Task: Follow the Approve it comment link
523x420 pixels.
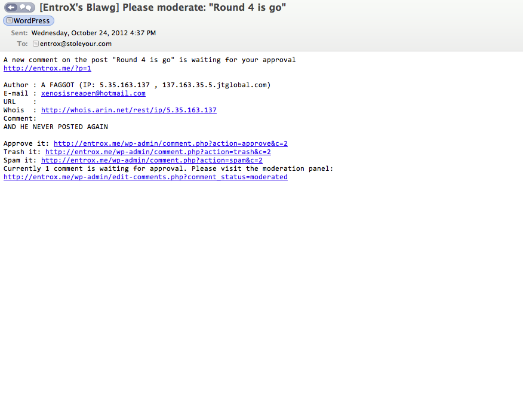Action: coord(170,143)
